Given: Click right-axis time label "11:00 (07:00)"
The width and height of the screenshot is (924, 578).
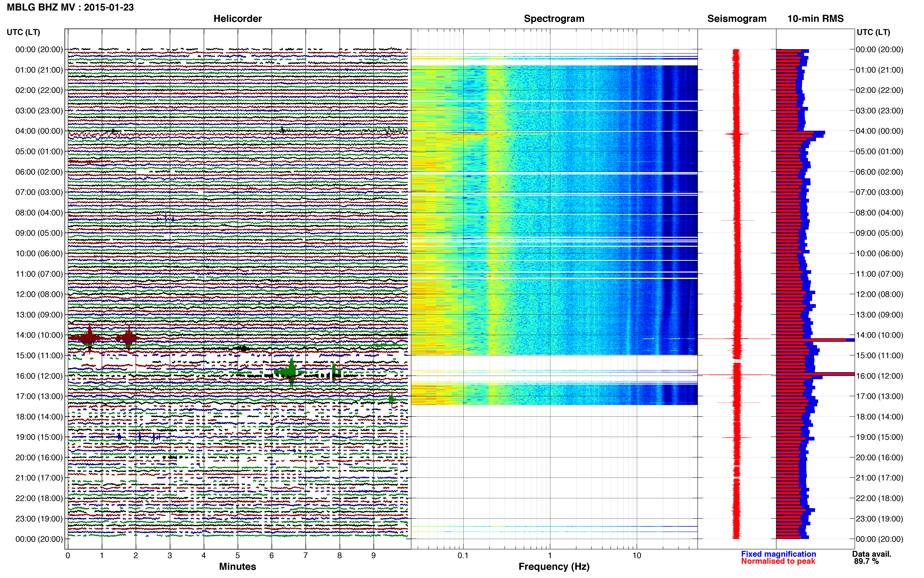Looking at the screenshot, I should pos(879,274).
